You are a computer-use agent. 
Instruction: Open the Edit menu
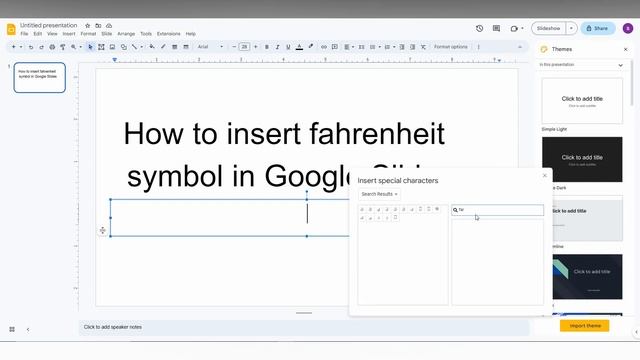coord(38,34)
